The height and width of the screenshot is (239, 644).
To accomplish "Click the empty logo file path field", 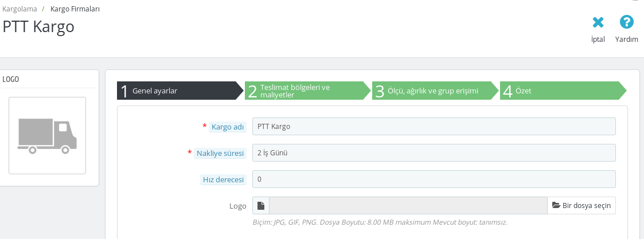I will pyautogui.click(x=408, y=206).
